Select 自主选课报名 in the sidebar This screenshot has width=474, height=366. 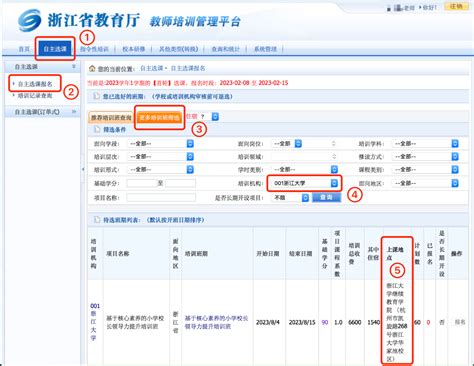35,84
